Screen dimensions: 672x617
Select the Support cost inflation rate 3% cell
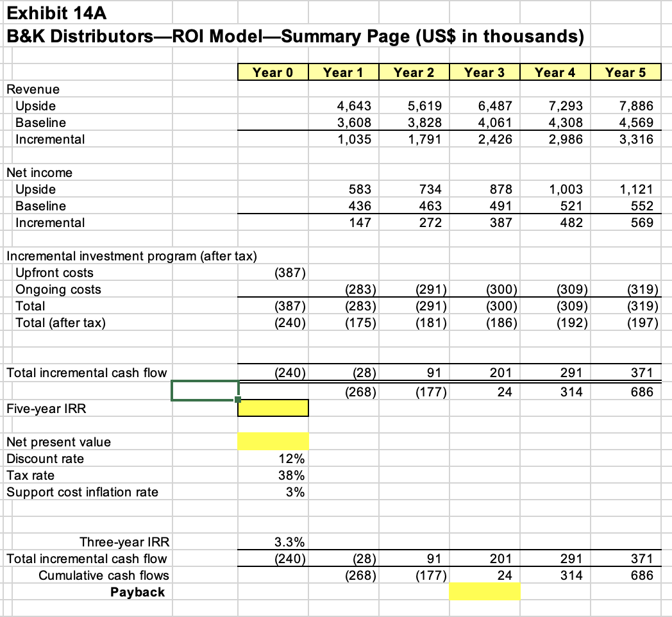pyautogui.click(x=273, y=491)
